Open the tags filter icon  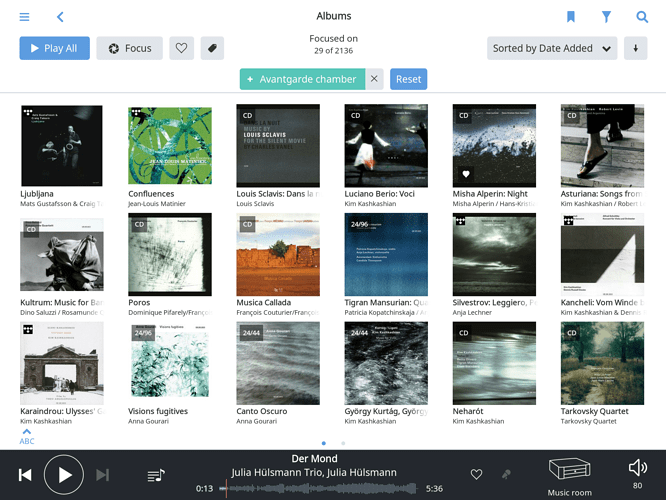[212, 48]
